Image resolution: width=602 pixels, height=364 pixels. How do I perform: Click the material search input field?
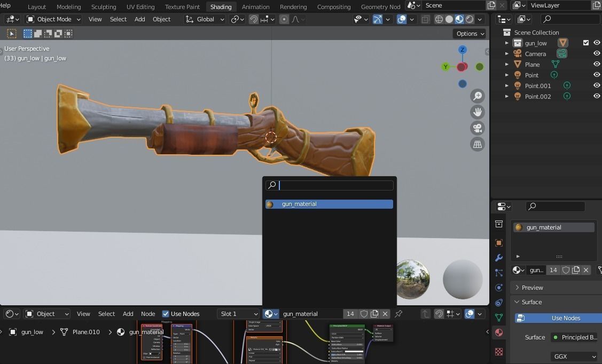coord(329,185)
